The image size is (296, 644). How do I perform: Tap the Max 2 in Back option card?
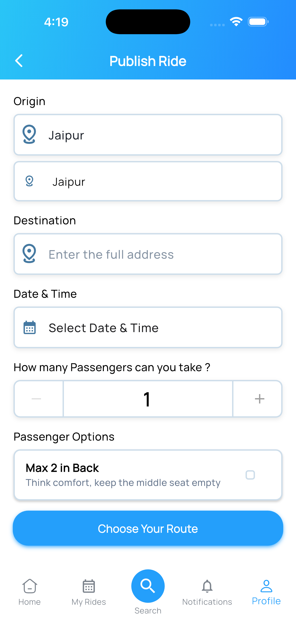click(x=125, y=475)
